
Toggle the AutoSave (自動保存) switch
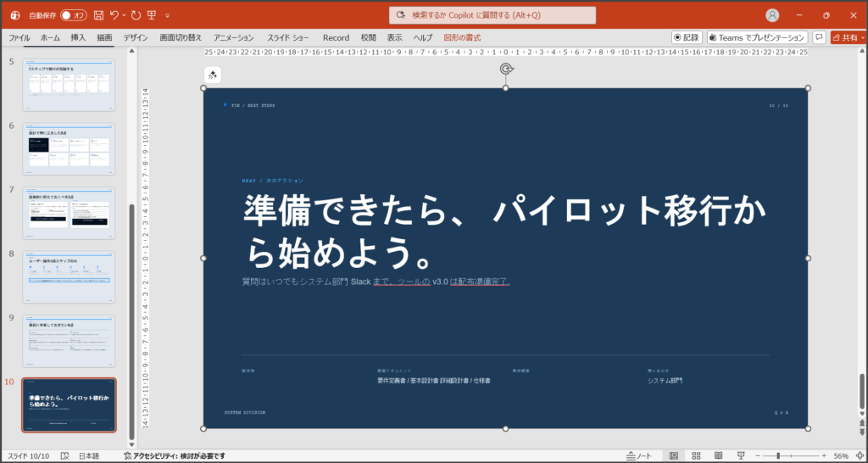(x=74, y=15)
